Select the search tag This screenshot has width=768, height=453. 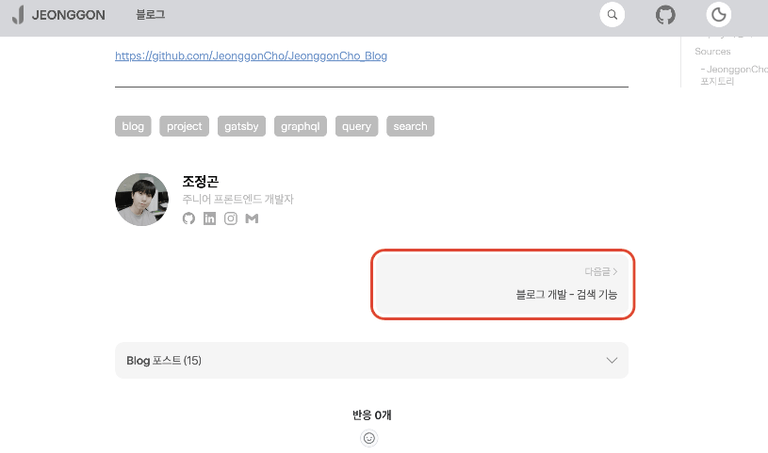point(410,126)
